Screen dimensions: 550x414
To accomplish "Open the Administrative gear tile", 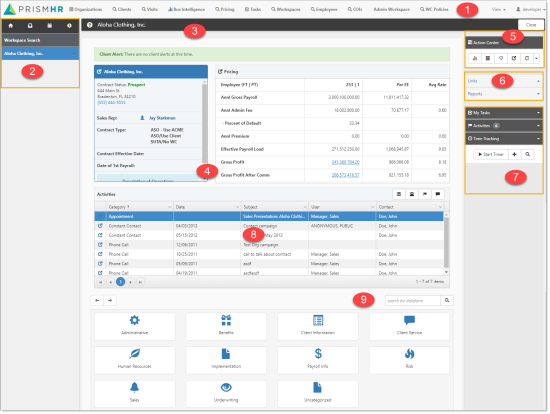I will pyautogui.click(x=134, y=326).
